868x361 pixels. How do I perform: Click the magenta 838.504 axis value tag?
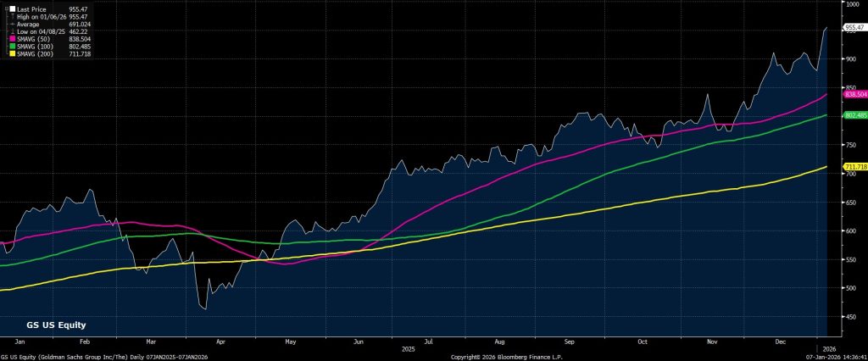point(854,96)
